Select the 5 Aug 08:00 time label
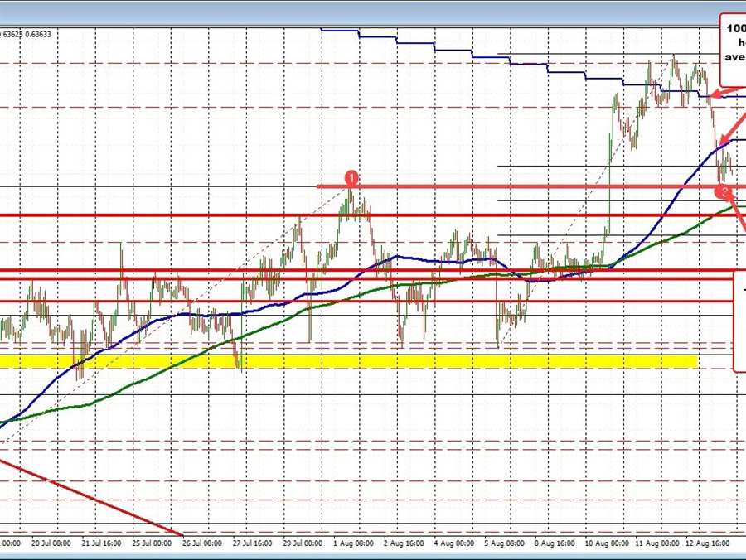 tap(505, 543)
